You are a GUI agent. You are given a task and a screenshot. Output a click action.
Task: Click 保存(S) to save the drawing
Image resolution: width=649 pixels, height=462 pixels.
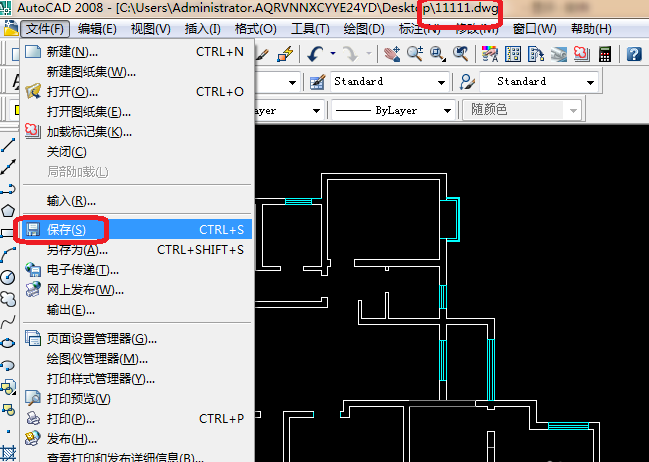[137, 229]
